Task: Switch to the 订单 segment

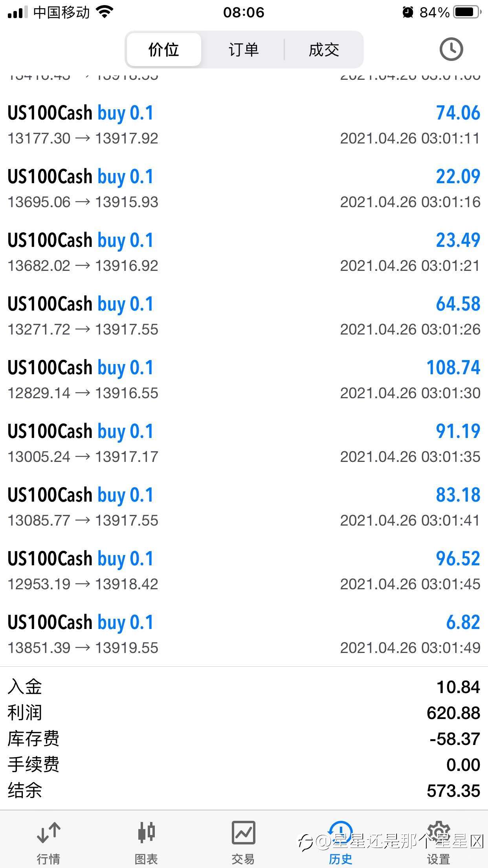Action: click(244, 50)
